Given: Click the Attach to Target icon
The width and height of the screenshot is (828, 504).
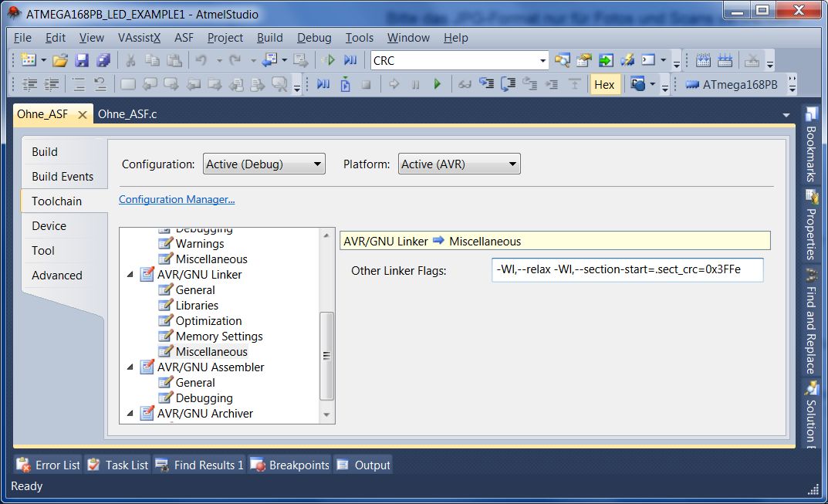Looking at the screenshot, I should 345,84.
